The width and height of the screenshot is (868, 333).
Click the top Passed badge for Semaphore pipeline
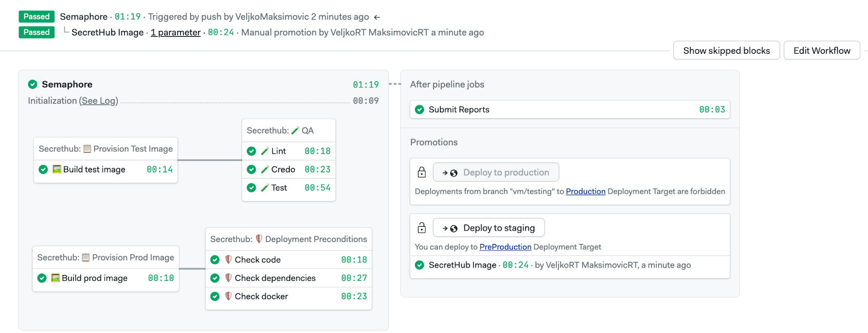pyautogui.click(x=36, y=17)
